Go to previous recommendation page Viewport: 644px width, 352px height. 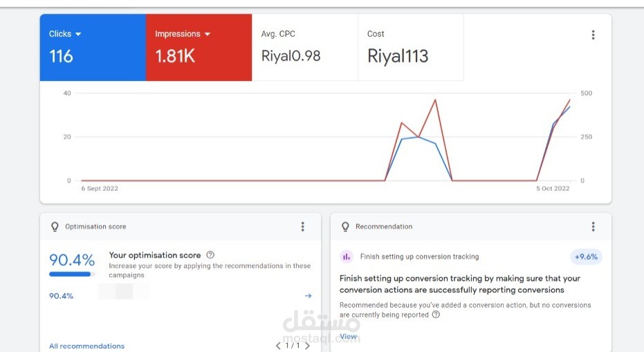(278, 345)
